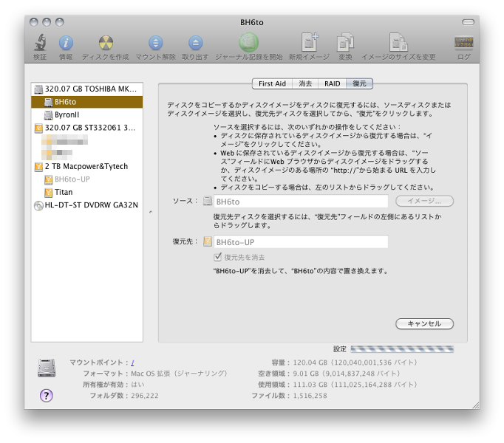This screenshot has width=504, height=443.
Task: Click the capacity value 120.04 GB
Action: [x=355, y=363]
